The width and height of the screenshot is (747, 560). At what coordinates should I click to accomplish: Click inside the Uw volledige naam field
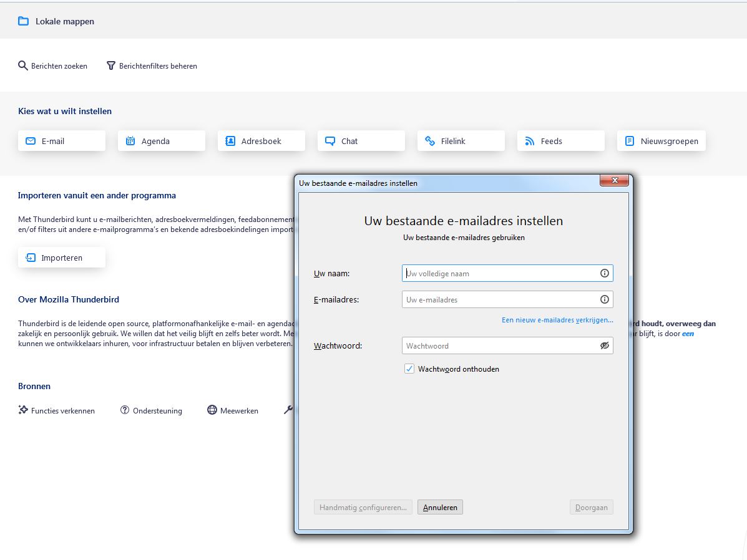coord(499,273)
